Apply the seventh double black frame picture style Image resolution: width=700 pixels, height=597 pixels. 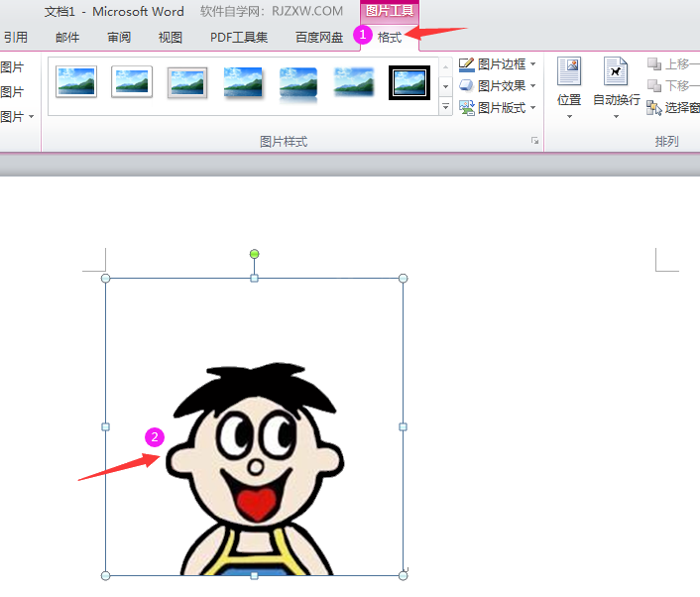409,82
